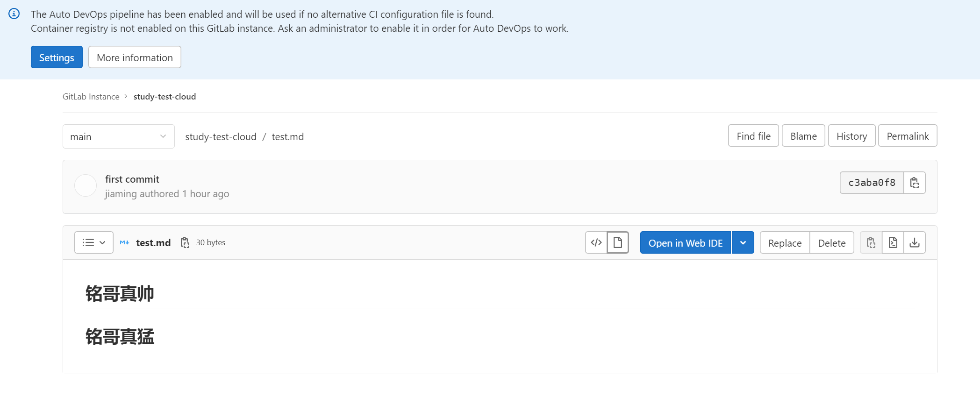The height and width of the screenshot is (412, 980).
Task: Display the source code view
Action: [x=596, y=242]
